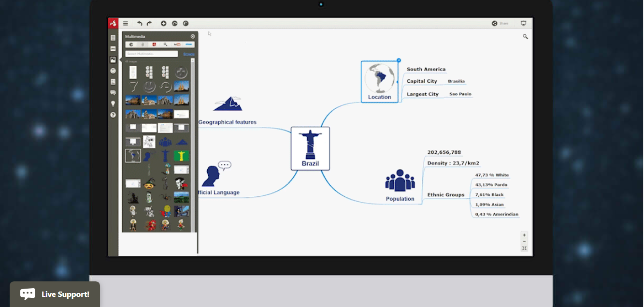This screenshot has height=307, width=644.
Task: Click the speaking head image
Action: coord(216,174)
